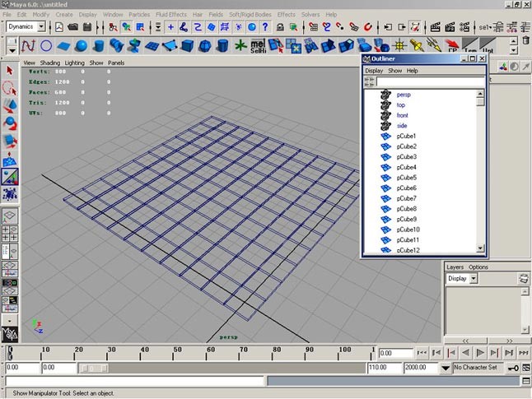
Task: Open the sel input mode dropdown
Action: [485, 27]
